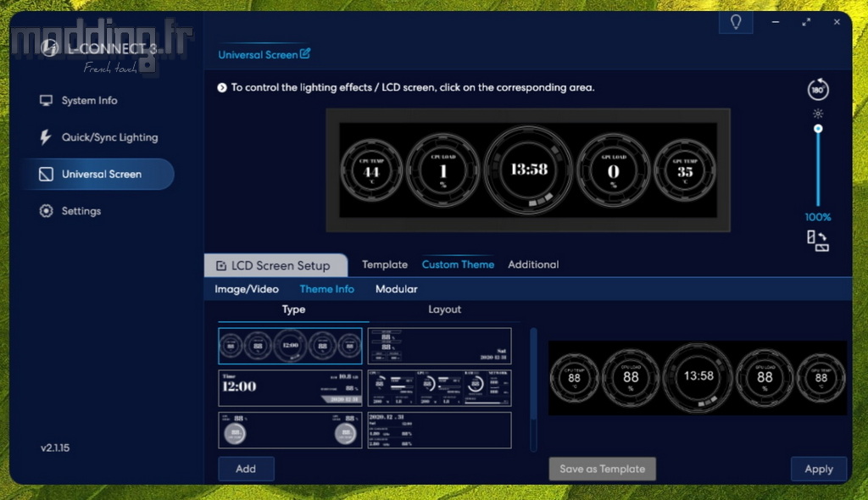Choose the CPU GPU RAM Network theme thumbnail
868x500 pixels.
[439, 388]
